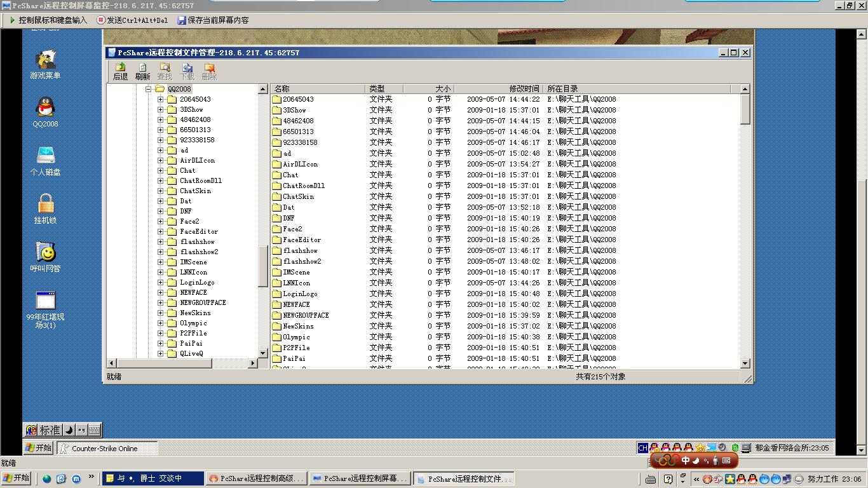Open the 游戏菜单 desktop icon

pos(45,64)
